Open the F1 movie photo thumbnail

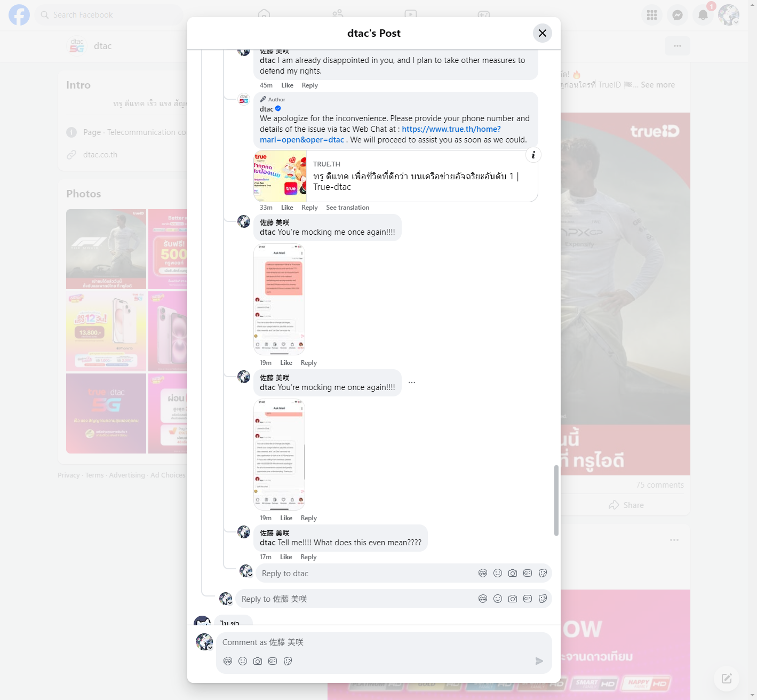(x=106, y=249)
